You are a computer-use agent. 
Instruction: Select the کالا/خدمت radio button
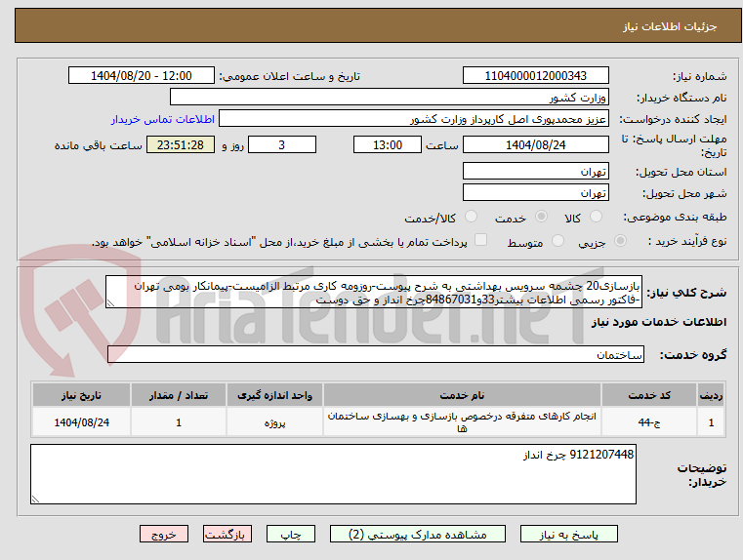pos(471,217)
